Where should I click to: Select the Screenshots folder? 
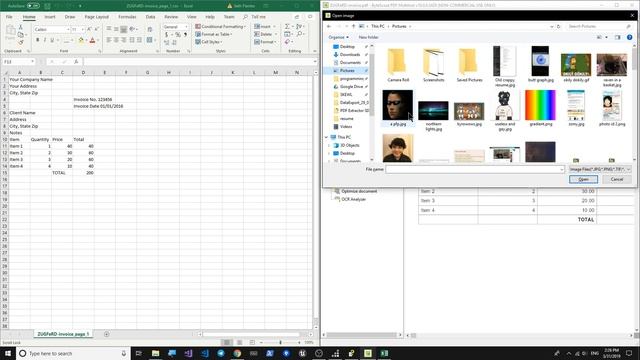point(433,65)
